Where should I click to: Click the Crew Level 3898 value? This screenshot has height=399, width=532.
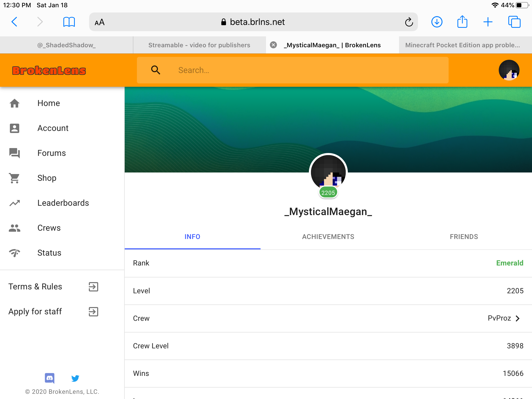[x=515, y=346]
